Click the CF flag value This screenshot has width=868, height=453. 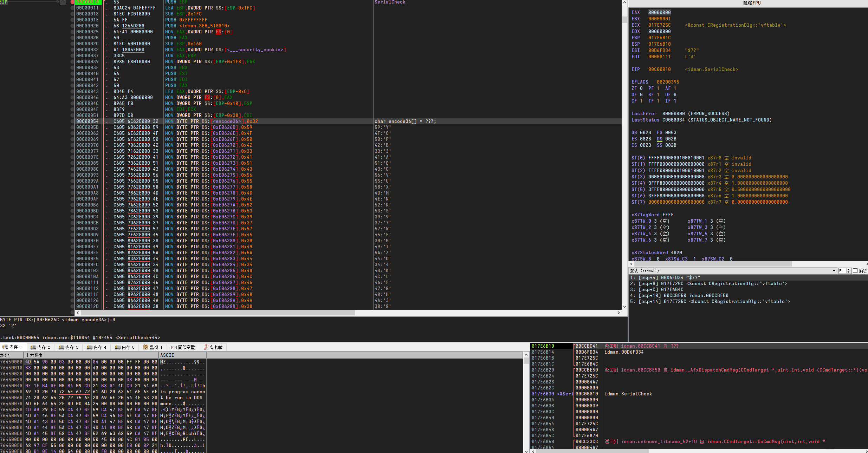coord(641,101)
